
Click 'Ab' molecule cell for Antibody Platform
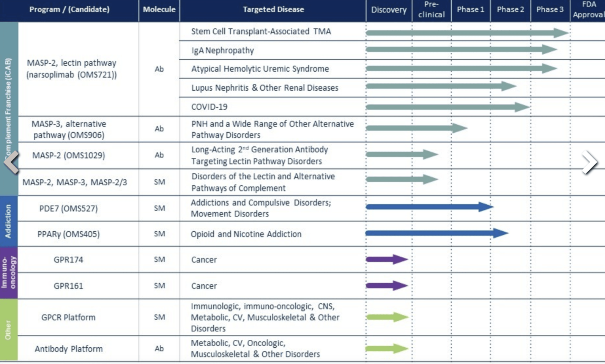159,348
